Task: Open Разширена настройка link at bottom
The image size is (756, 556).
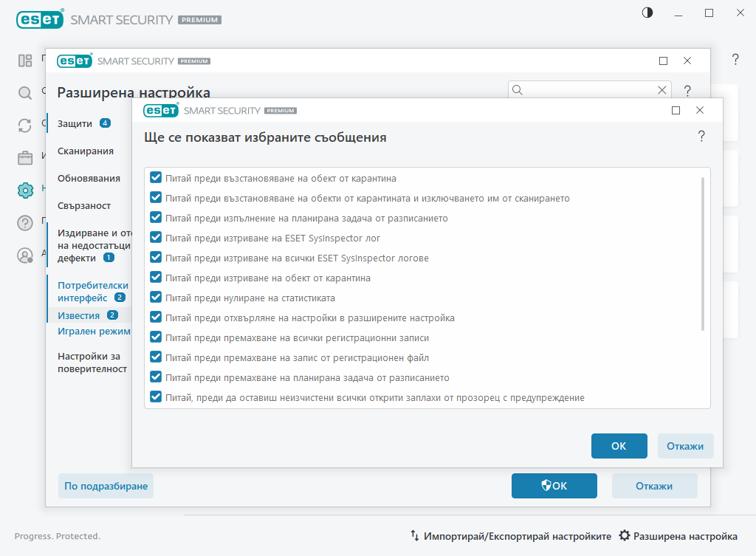Action: click(685, 536)
